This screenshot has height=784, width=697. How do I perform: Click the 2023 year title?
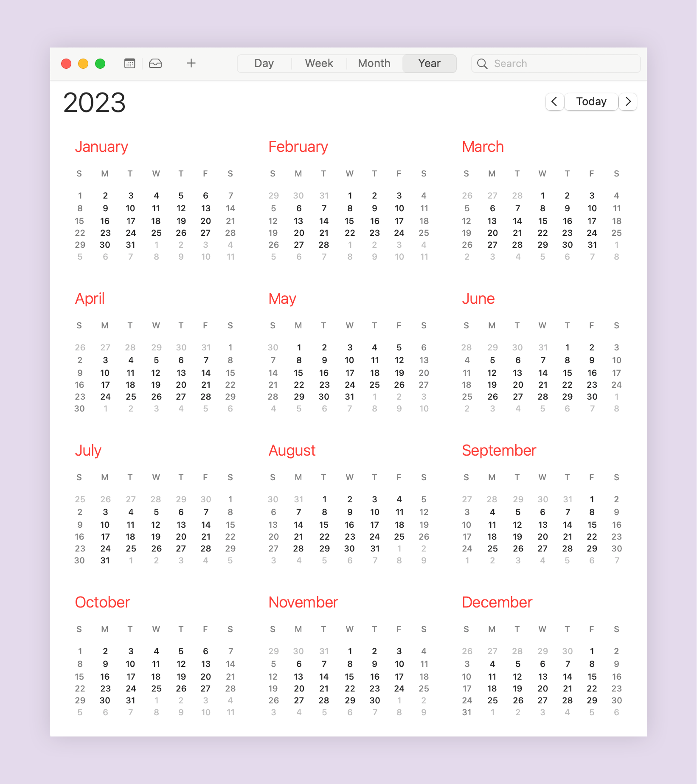(94, 103)
